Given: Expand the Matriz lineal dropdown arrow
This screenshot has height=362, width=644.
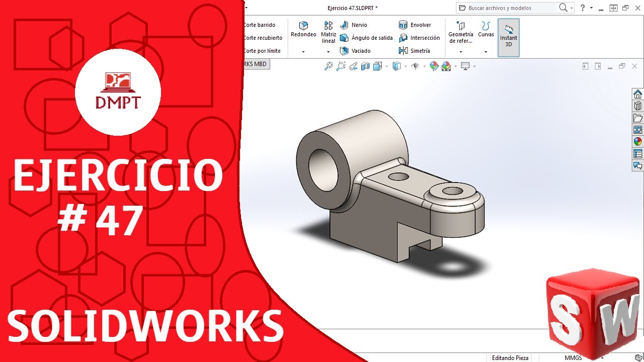Looking at the screenshot, I should [329, 52].
